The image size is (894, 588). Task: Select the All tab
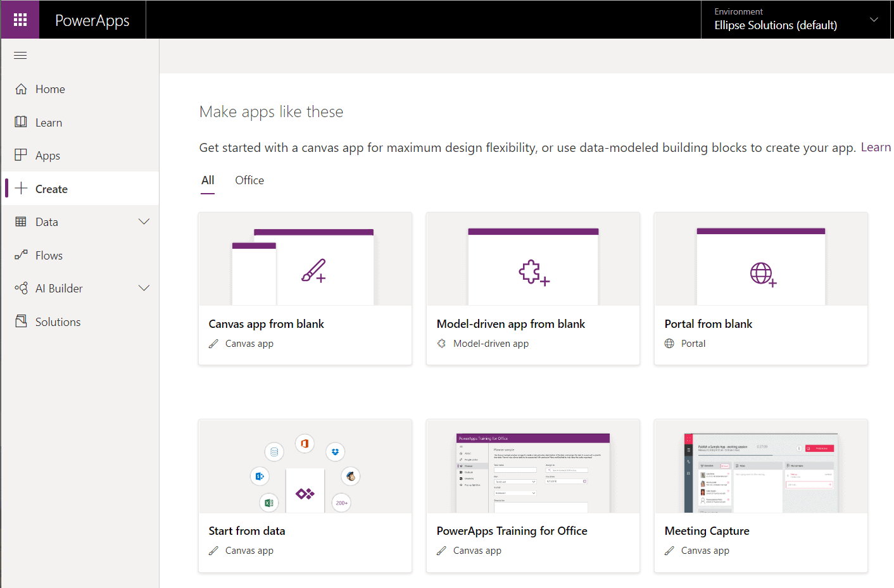click(208, 180)
